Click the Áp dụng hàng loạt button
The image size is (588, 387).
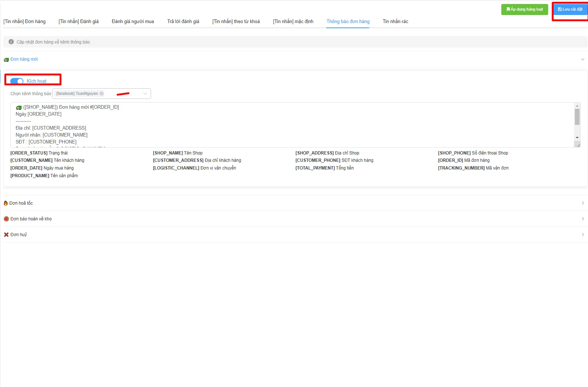(x=525, y=10)
